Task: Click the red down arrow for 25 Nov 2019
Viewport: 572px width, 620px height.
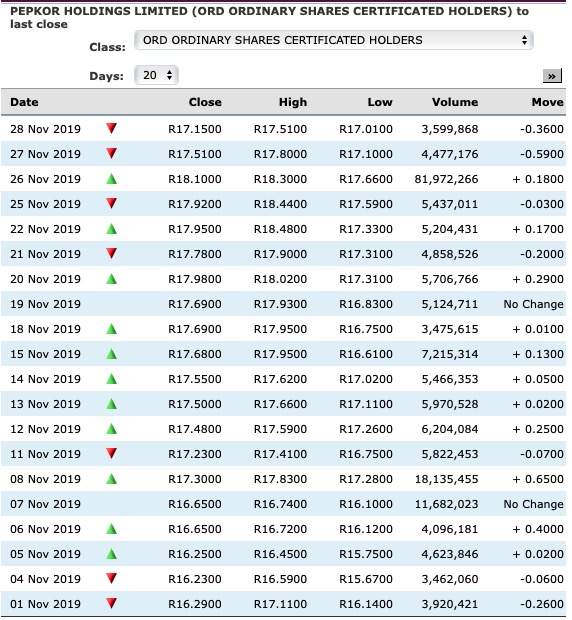Action: tap(111, 203)
